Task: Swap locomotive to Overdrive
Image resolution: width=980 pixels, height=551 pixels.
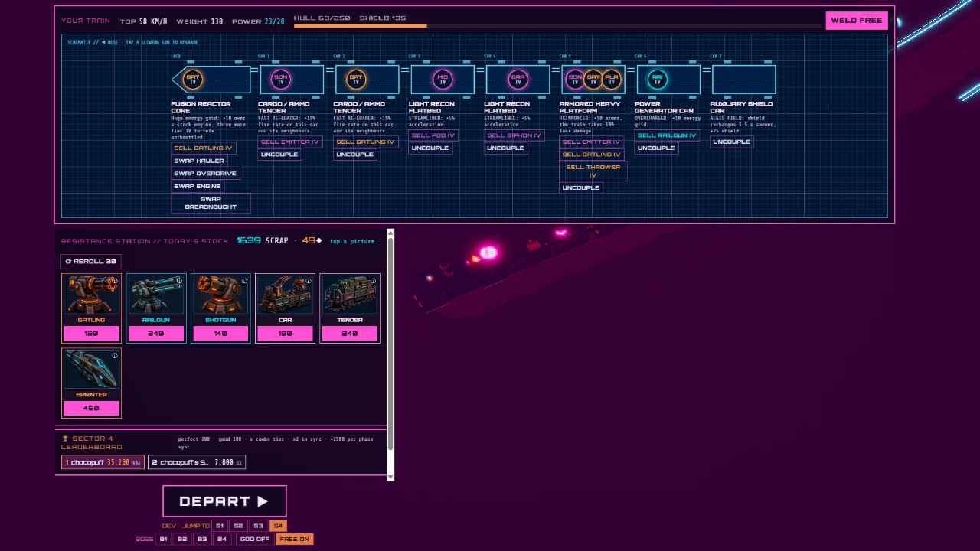Action: click(x=205, y=174)
